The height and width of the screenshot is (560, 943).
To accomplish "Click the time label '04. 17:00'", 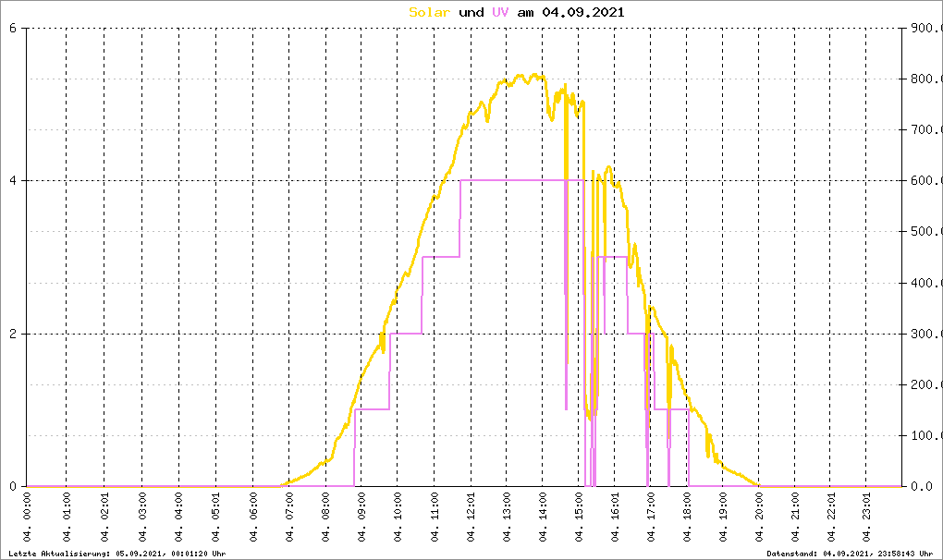I will click(x=651, y=517).
